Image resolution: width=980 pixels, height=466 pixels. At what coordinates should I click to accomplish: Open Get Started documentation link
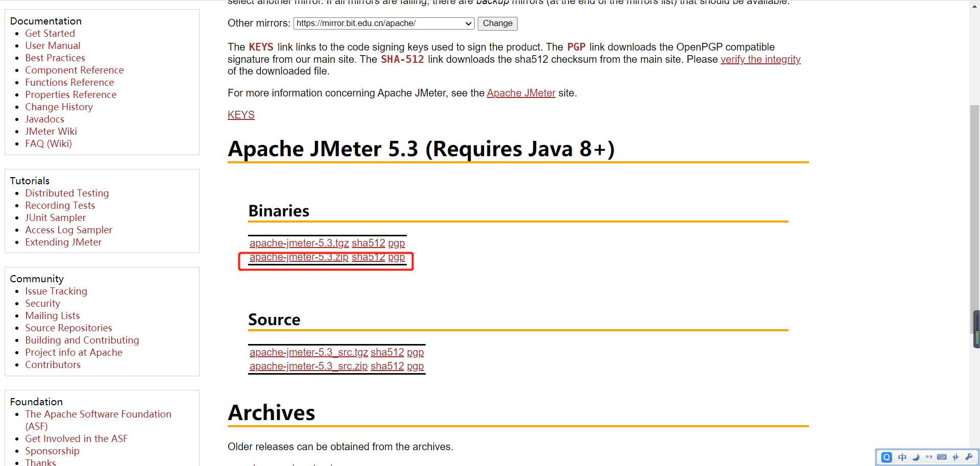pyautogui.click(x=50, y=33)
